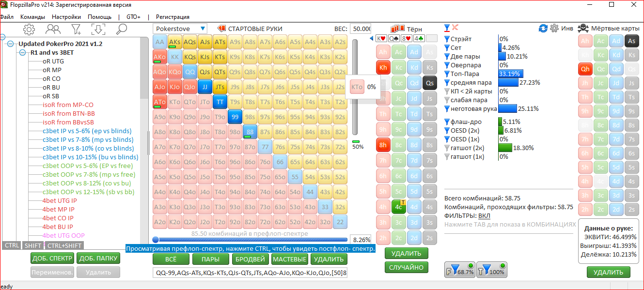Click the T 100% turn filter button
The image size is (644, 290).
[492, 269]
